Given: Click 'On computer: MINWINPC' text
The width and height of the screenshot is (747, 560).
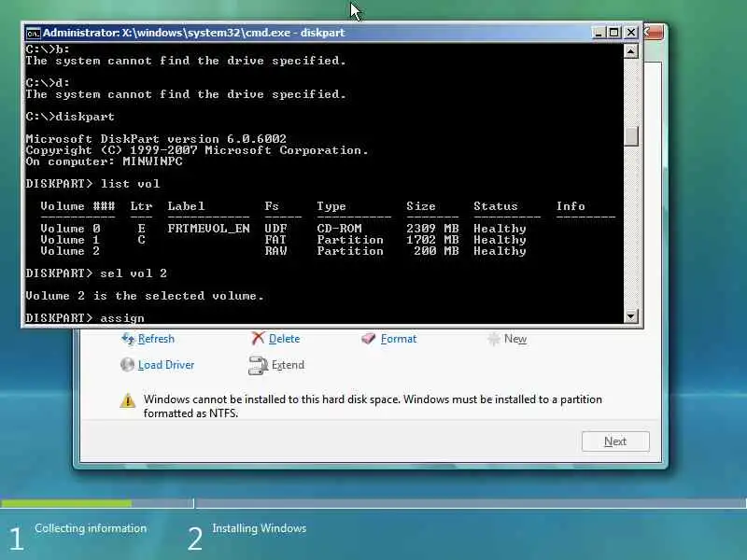Looking at the screenshot, I should 104,161.
